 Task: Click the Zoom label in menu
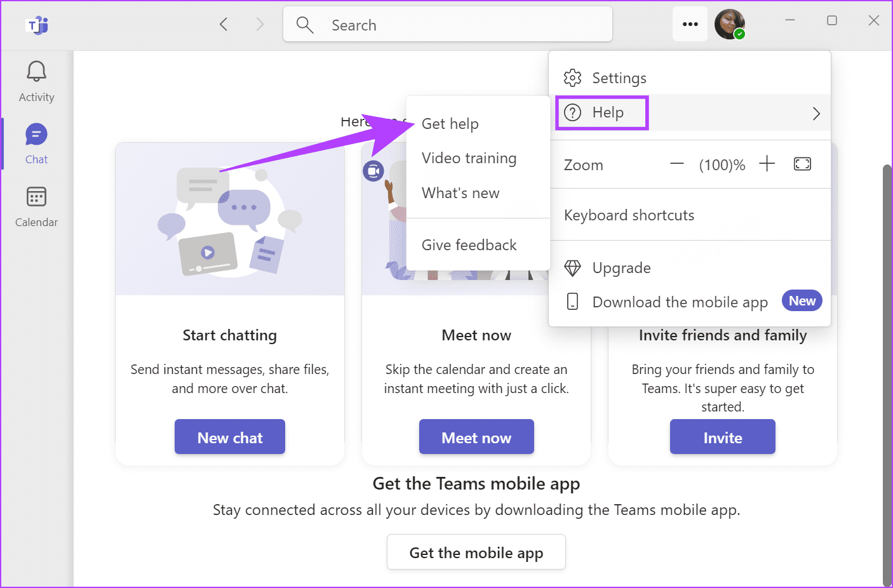pyautogui.click(x=584, y=165)
